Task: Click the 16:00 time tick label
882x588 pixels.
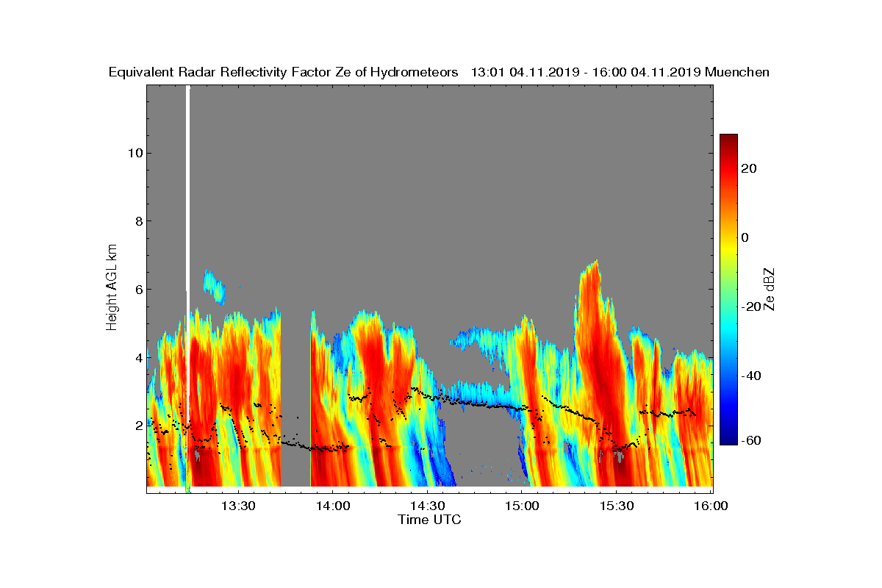Action: (x=711, y=506)
